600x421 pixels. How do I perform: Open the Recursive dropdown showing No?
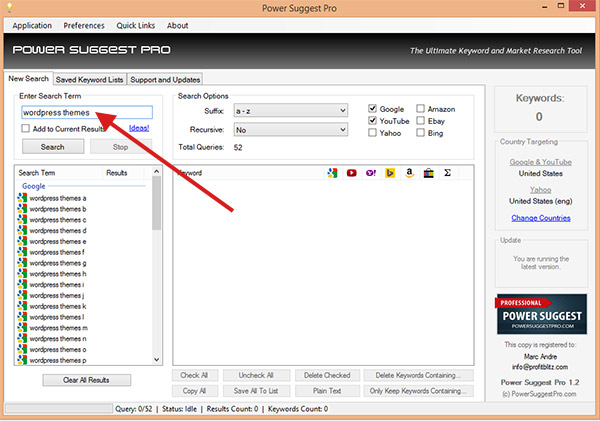coord(290,130)
